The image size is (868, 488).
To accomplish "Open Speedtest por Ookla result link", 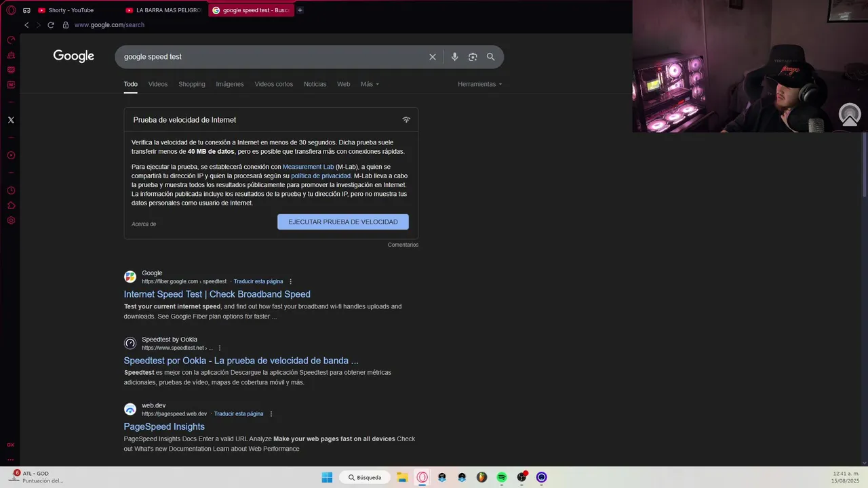I will tap(241, 361).
